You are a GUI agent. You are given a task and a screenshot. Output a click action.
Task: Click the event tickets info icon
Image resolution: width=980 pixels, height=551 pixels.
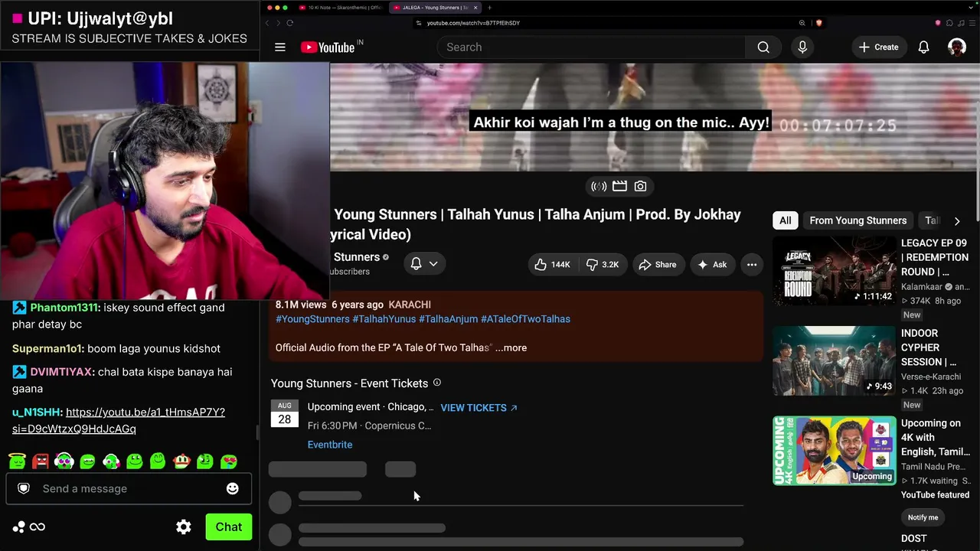click(437, 383)
